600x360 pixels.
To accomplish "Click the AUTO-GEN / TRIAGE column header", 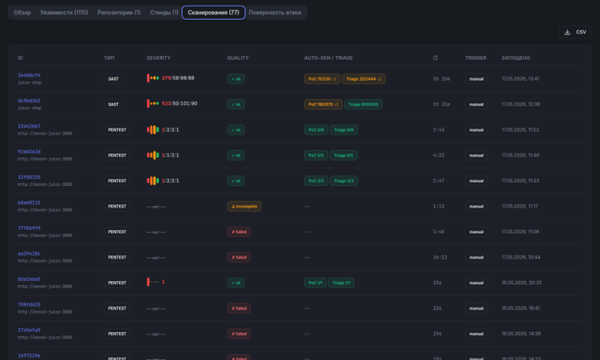I will (x=328, y=58).
